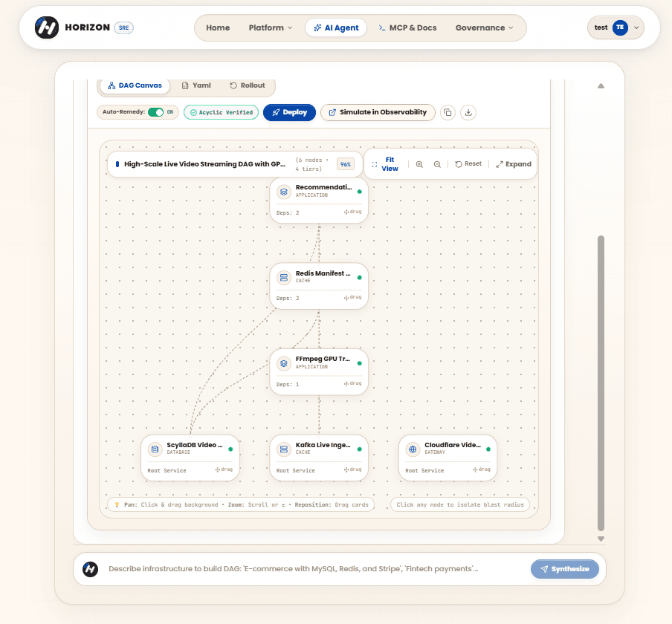Viewport: 672px width, 624px height.
Task: Switch to the DAG Canvas tab
Action: [x=135, y=85]
